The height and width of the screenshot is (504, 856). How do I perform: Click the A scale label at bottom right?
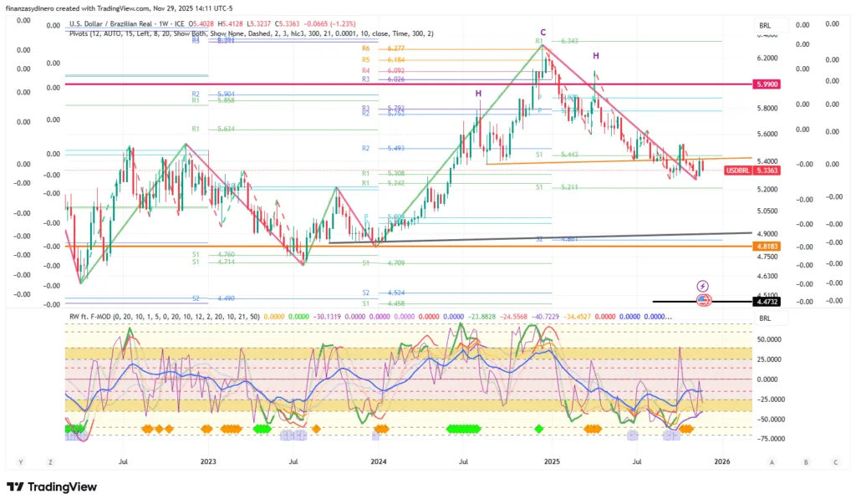point(772,461)
